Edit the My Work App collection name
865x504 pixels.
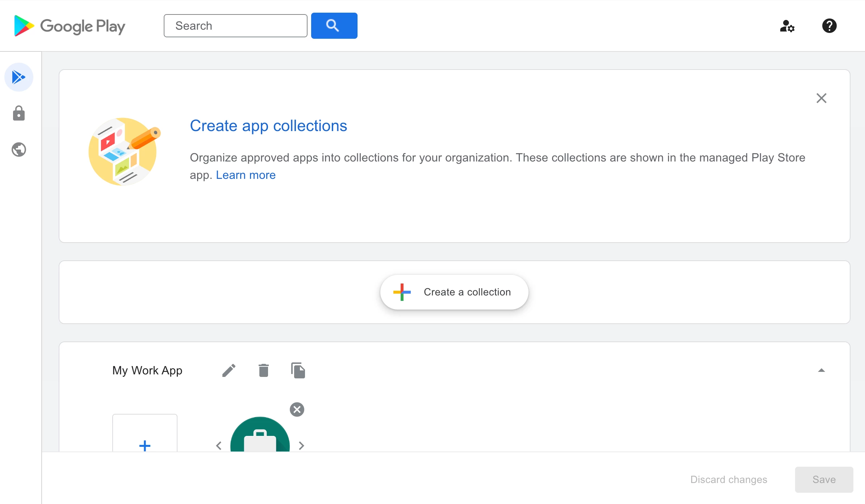[229, 370]
